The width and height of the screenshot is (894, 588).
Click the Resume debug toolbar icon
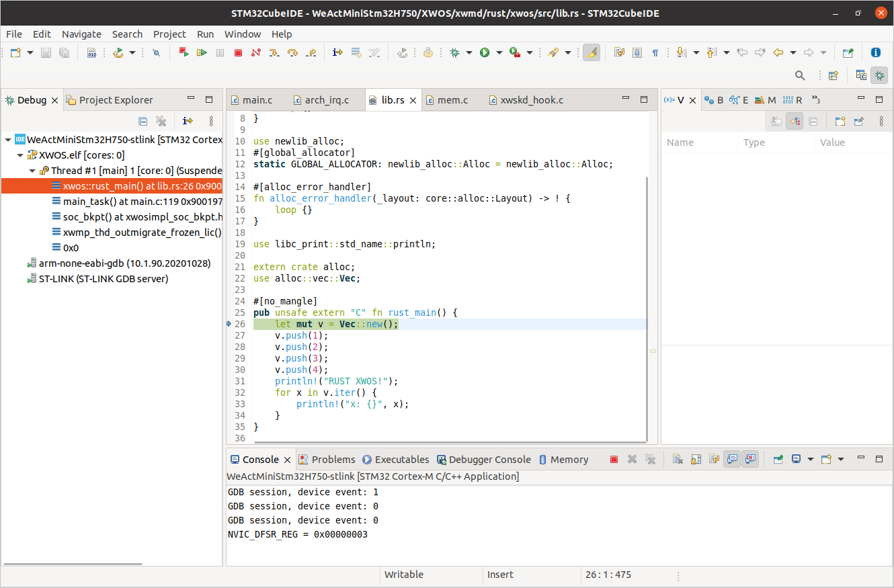(x=202, y=52)
